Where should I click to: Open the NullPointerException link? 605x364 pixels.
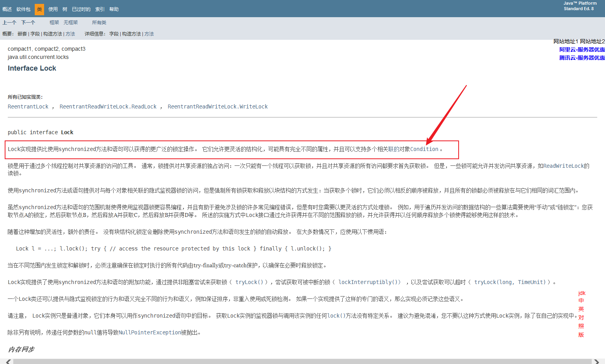pyautogui.click(x=149, y=332)
